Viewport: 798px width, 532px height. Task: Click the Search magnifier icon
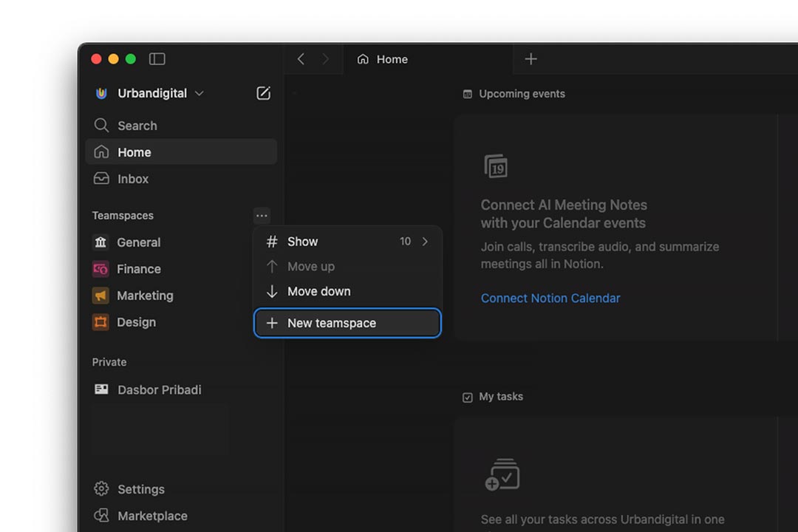(101, 125)
